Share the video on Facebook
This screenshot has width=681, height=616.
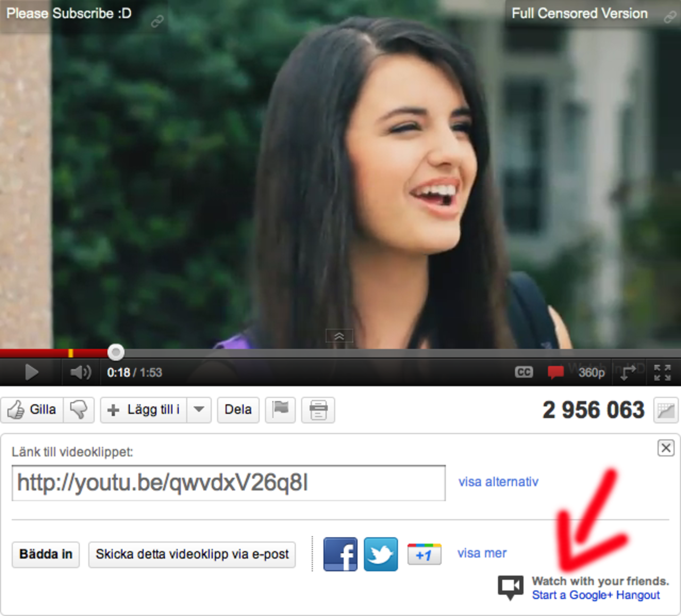click(340, 554)
